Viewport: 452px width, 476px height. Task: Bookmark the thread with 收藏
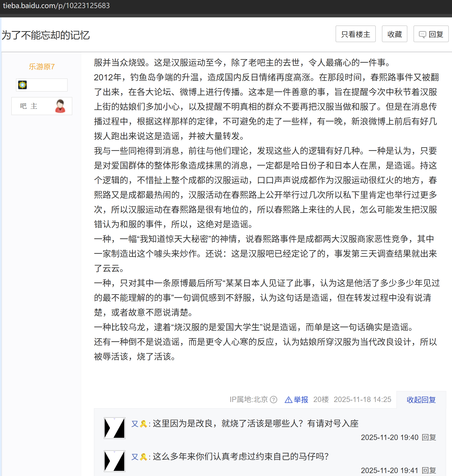coord(394,34)
